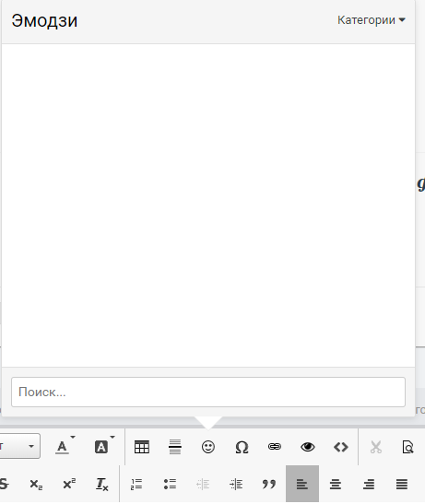Toggle strikethrough formatting
425x504 pixels.
tap(5, 484)
